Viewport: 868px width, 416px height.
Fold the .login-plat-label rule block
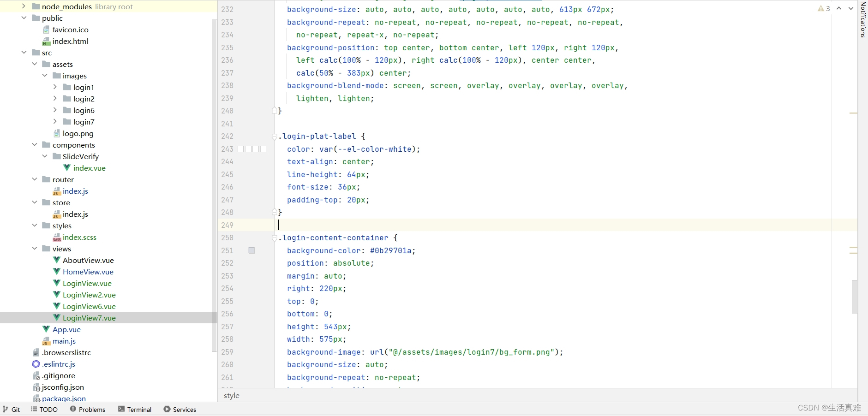coord(274,137)
